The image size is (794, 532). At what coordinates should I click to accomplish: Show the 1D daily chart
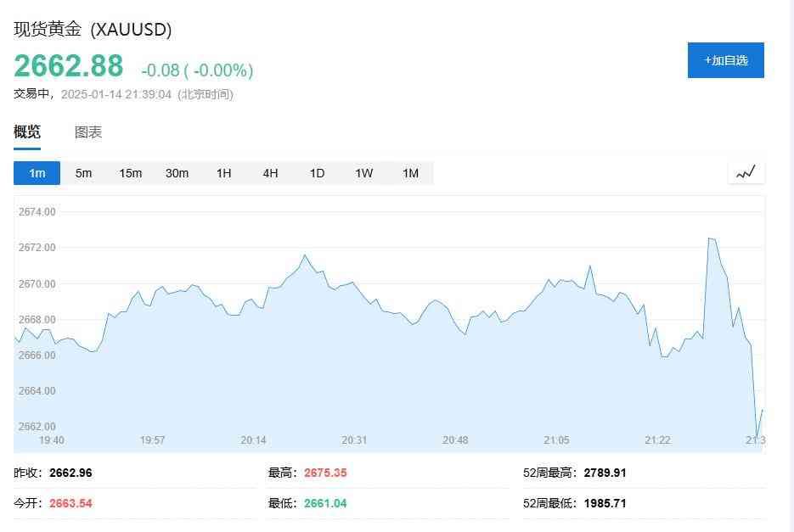pyautogui.click(x=317, y=173)
